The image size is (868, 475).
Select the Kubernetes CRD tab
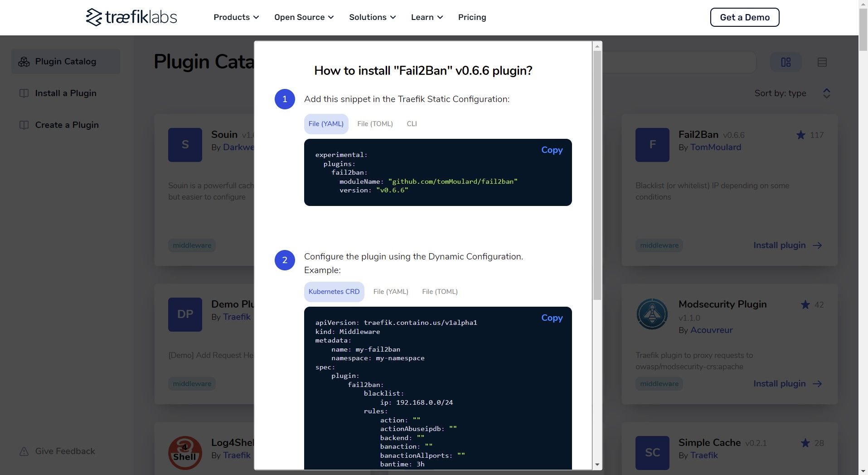click(x=334, y=292)
